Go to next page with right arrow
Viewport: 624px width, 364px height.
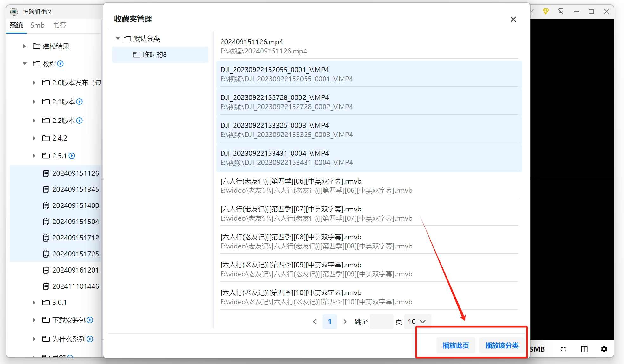click(345, 322)
